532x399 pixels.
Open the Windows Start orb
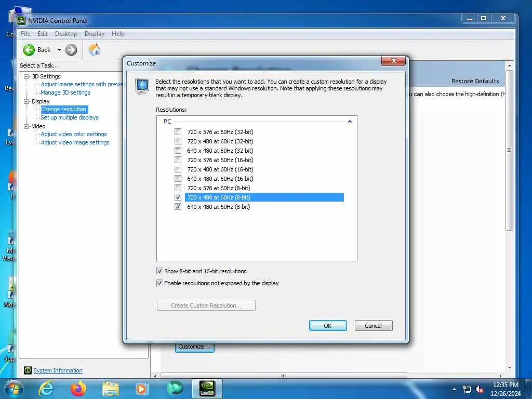point(14,389)
